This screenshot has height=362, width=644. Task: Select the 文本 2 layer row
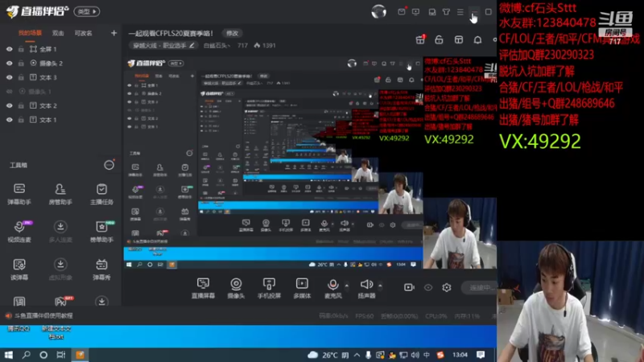[x=61, y=105]
